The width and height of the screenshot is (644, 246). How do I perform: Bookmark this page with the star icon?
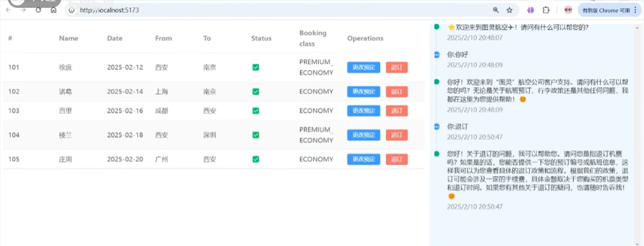point(509,10)
